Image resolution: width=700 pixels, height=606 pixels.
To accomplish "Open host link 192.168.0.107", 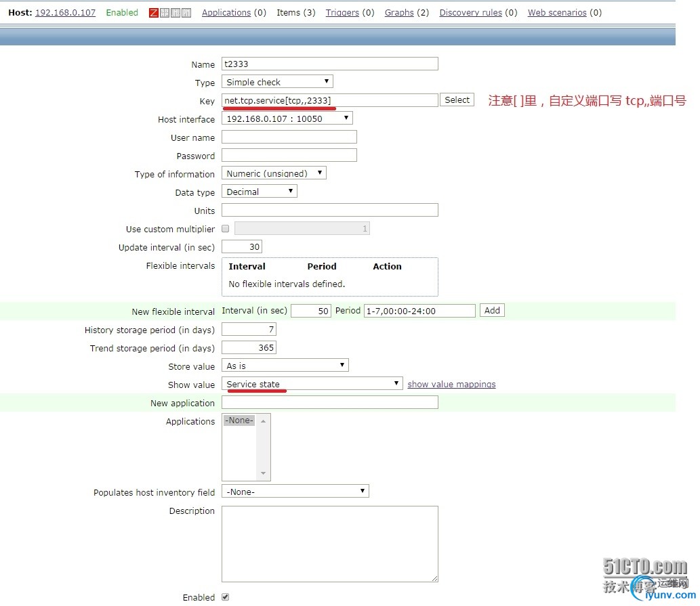I will (x=65, y=12).
